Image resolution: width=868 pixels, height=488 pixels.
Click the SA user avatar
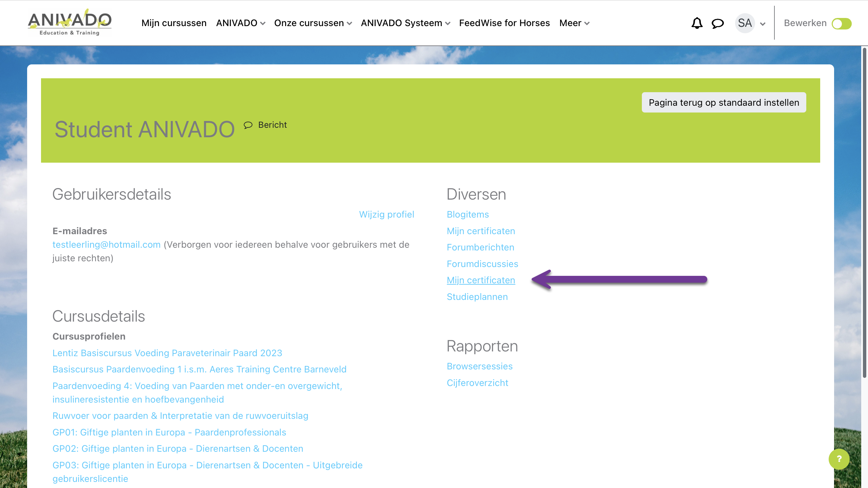(x=745, y=23)
